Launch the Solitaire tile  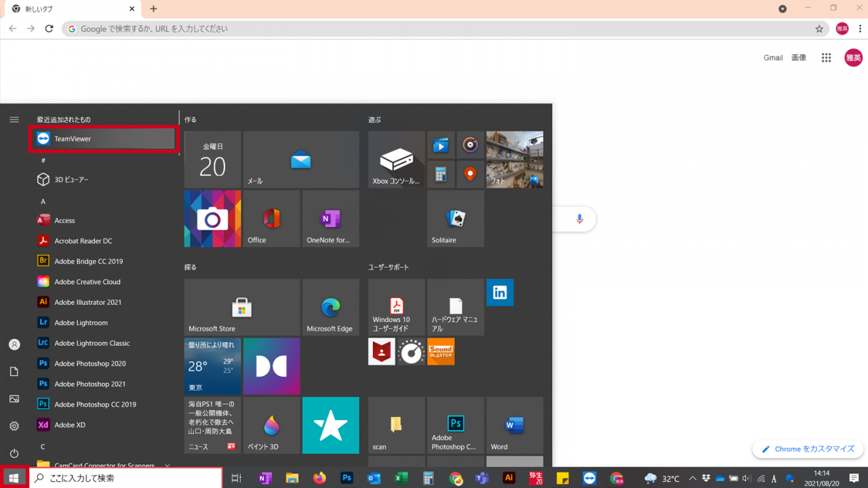click(455, 218)
